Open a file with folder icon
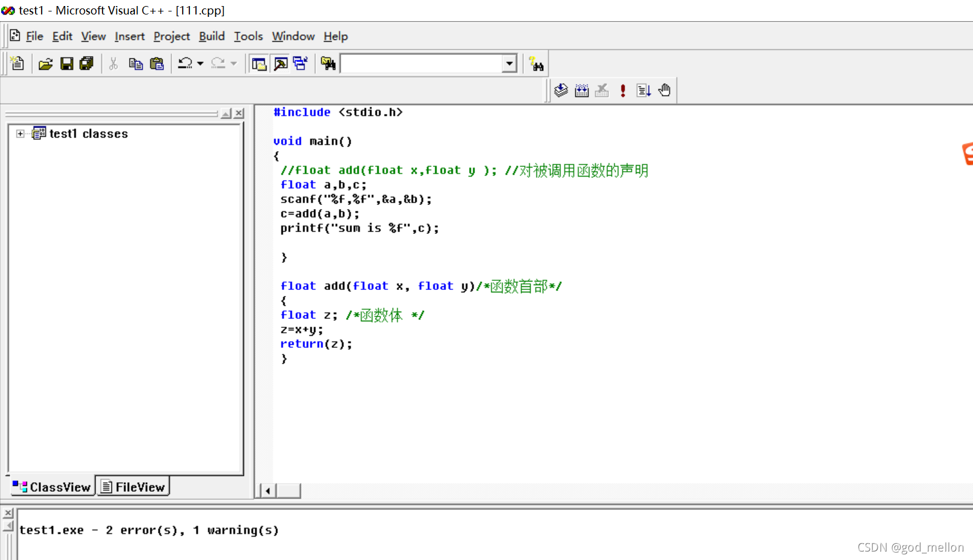 click(x=46, y=63)
